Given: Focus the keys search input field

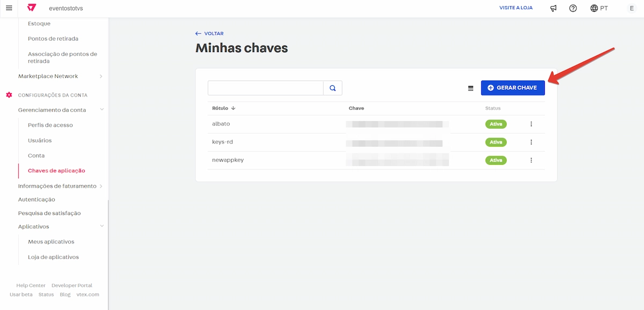Looking at the screenshot, I should (x=266, y=88).
